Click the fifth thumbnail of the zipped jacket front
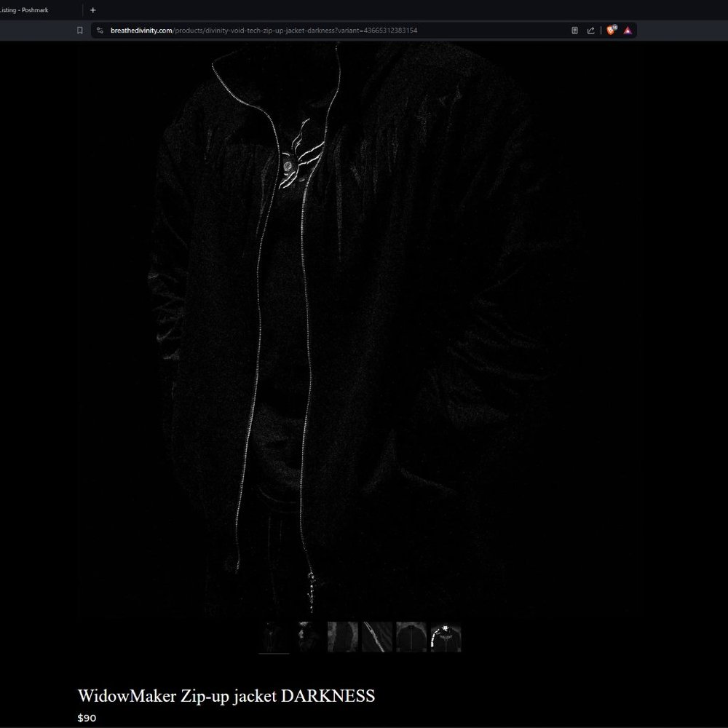 click(411, 636)
